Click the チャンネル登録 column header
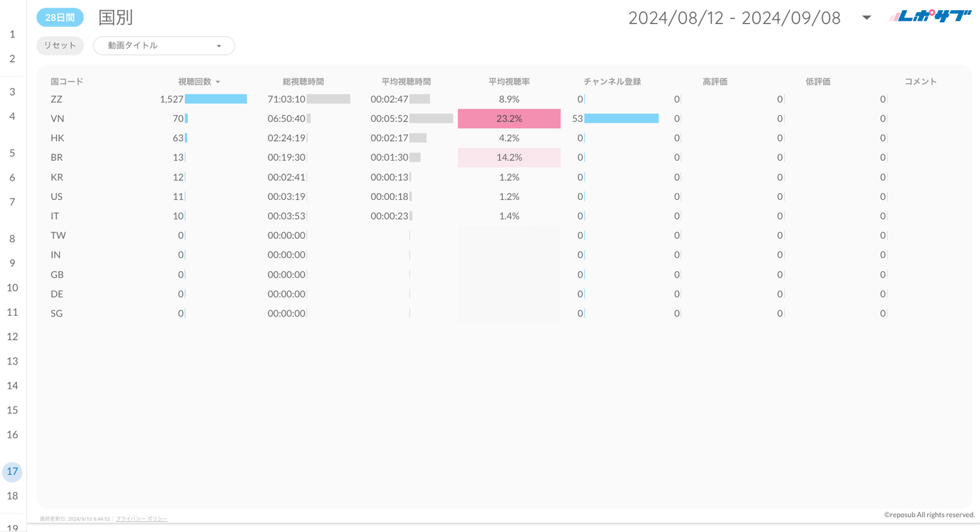The image size is (980, 532). (x=612, y=81)
